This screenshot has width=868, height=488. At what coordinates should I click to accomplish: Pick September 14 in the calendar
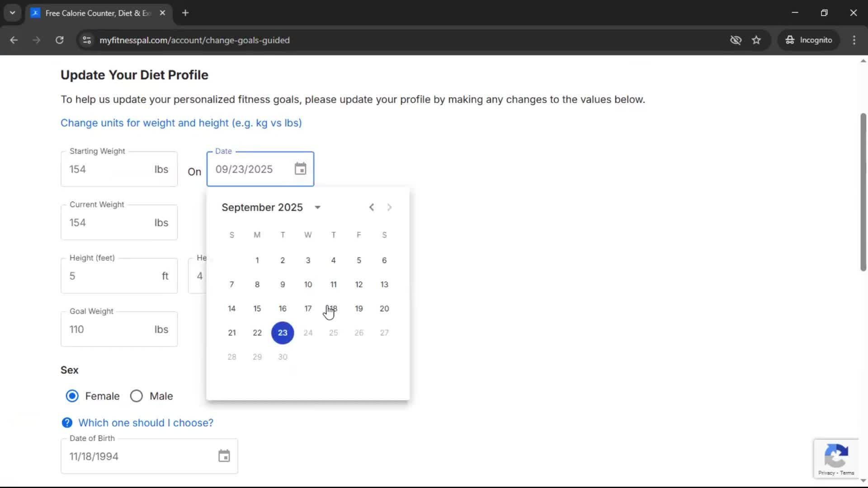[232, 309]
